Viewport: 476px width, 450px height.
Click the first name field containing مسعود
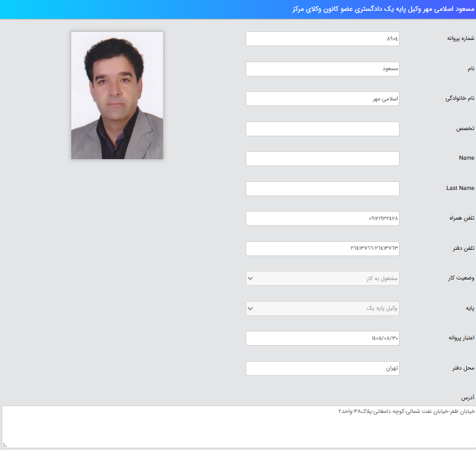pyautogui.click(x=323, y=69)
